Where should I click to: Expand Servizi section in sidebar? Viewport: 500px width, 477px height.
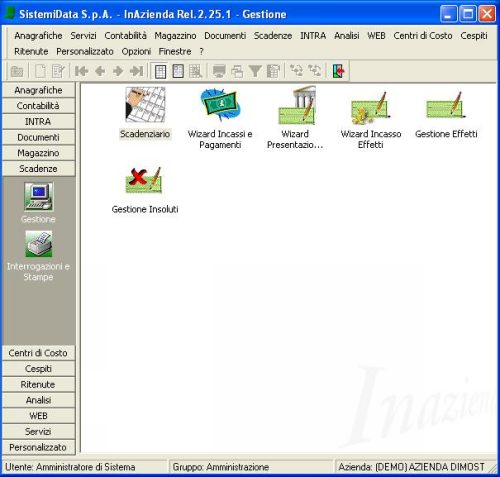pos(38,431)
